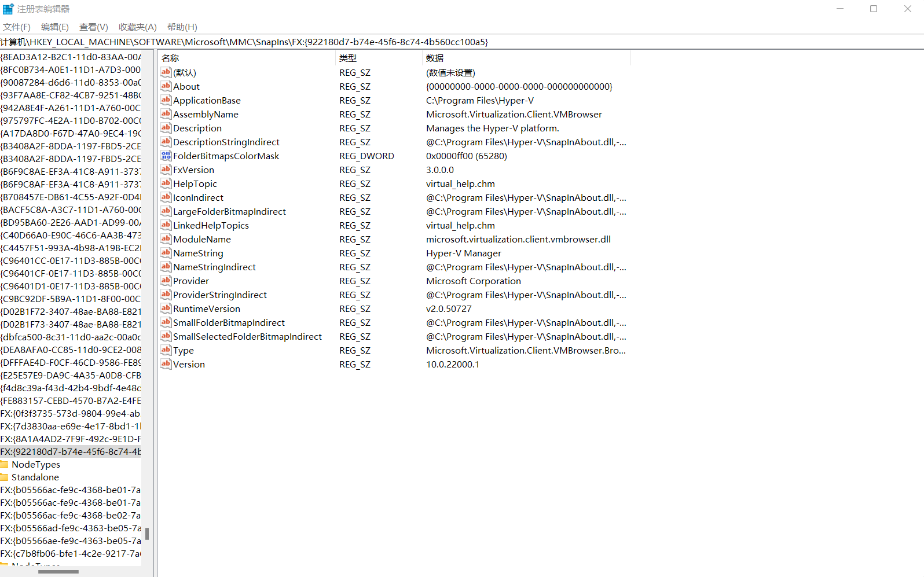This screenshot has height=577, width=924.
Task: Click the tree pane vertical scrollbar thumb
Action: (x=147, y=534)
